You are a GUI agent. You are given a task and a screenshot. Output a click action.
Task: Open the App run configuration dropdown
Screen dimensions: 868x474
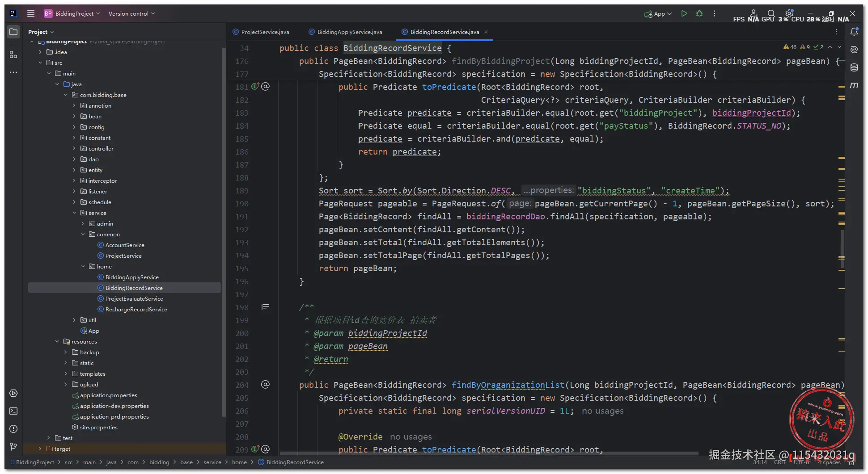point(658,14)
